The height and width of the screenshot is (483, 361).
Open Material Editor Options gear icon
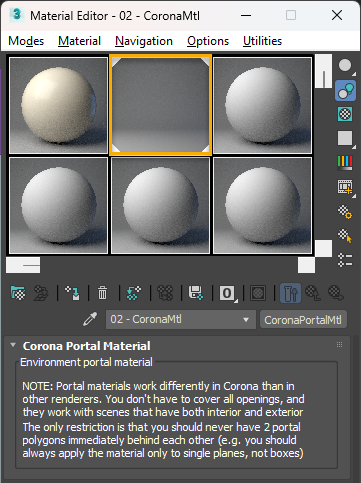[345, 212]
